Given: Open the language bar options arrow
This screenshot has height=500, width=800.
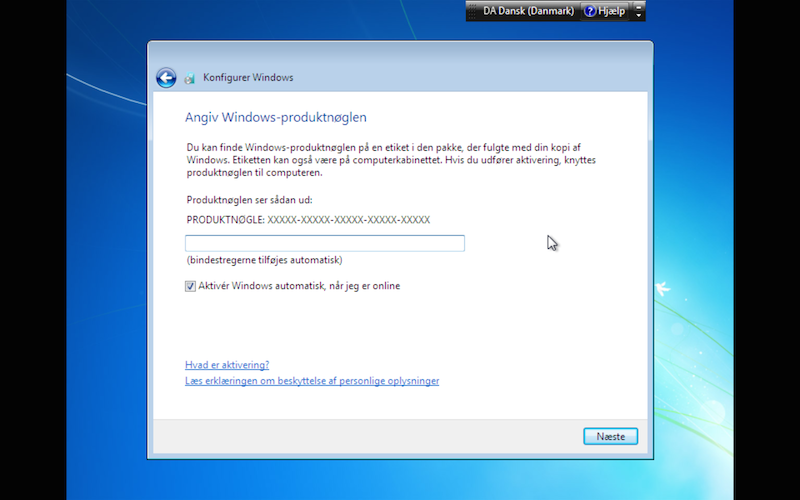Looking at the screenshot, I should (x=638, y=15).
